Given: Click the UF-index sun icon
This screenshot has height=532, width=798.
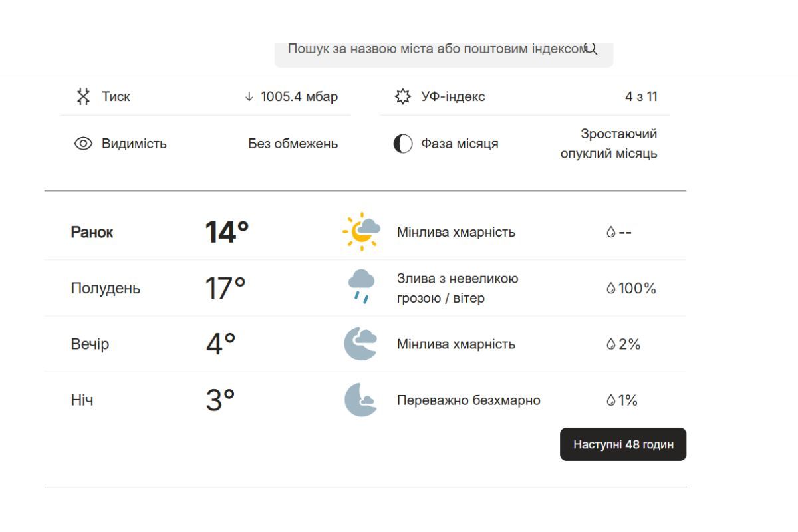Looking at the screenshot, I should (x=402, y=96).
